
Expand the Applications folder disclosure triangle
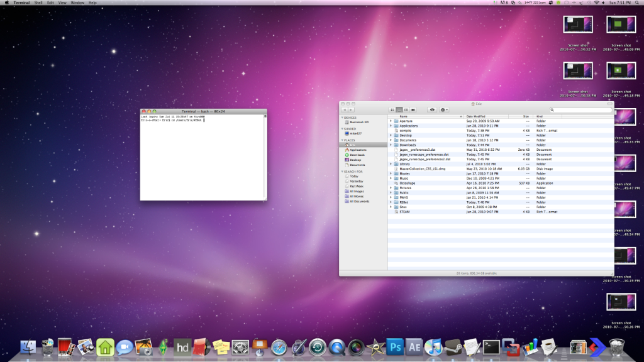coord(391,126)
